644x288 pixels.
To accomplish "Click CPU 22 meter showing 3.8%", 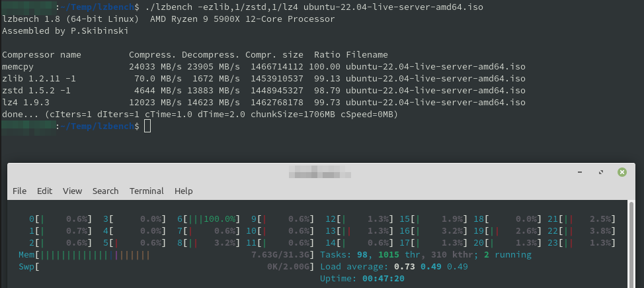I will pos(582,231).
